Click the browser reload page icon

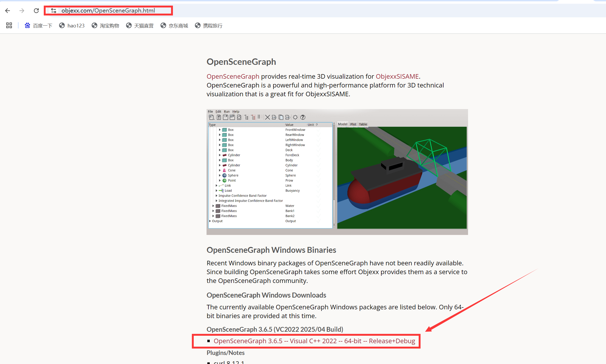tap(36, 11)
